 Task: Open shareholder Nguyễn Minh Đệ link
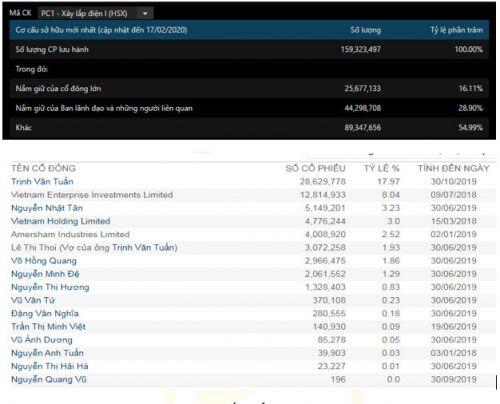click(x=45, y=274)
